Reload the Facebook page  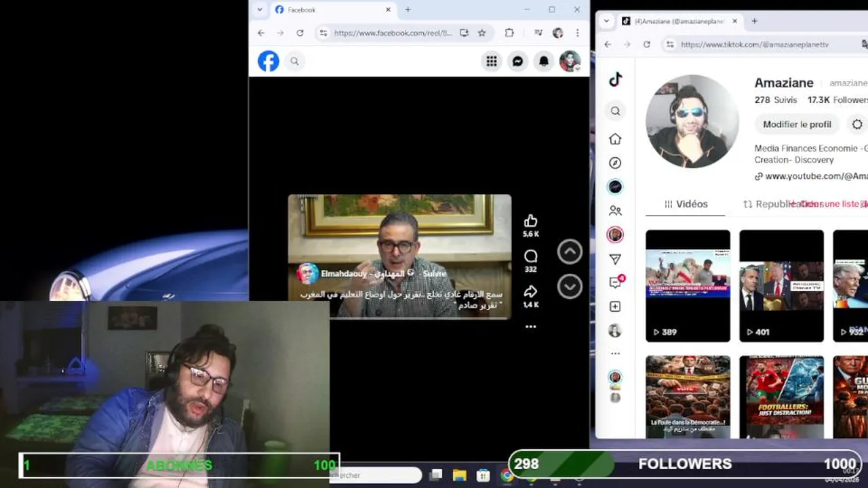tap(300, 33)
